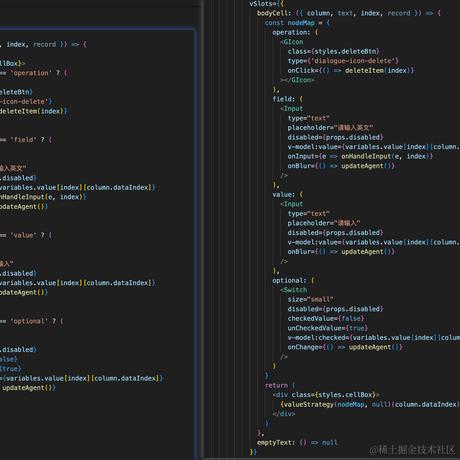Click the == 'value' ? ( condition in left pane
The image size is (460, 460).
[26, 235]
